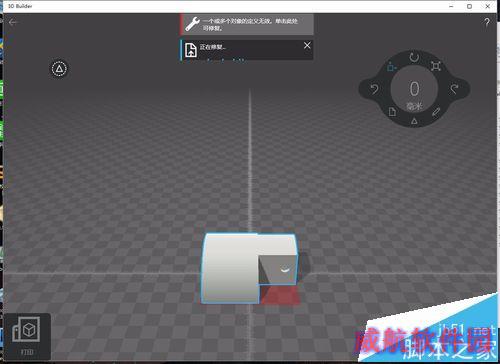The height and width of the screenshot is (364, 500).
Task: Minimize the 3D Builder window
Action: (451, 6)
